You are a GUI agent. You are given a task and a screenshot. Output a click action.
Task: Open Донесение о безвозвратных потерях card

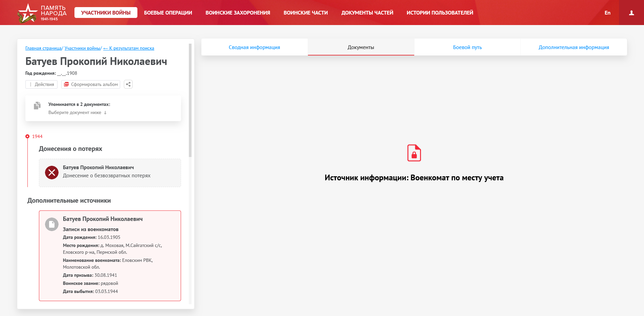click(x=110, y=173)
